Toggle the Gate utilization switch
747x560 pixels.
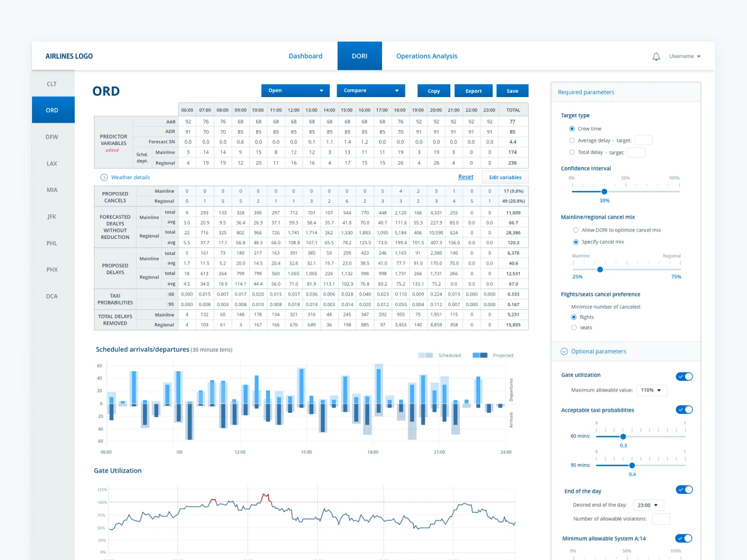[684, 377]
